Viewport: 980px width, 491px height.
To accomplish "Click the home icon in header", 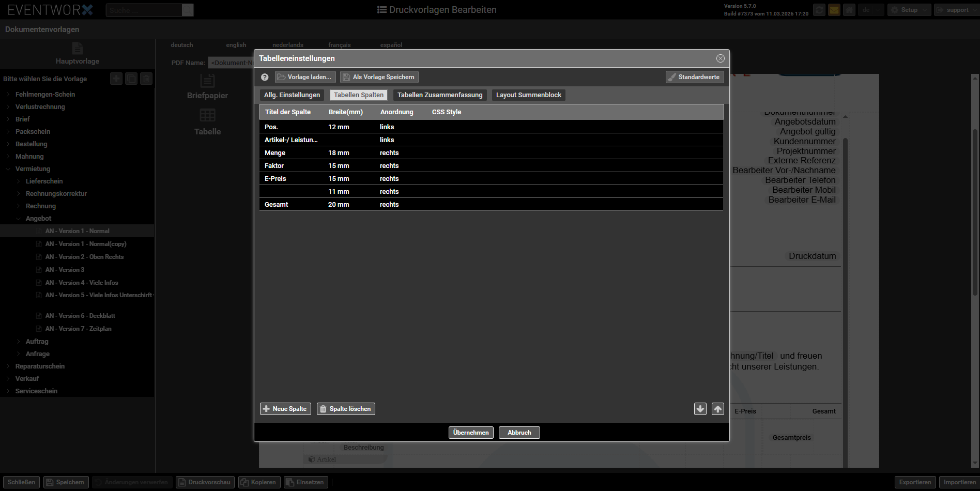I will click(849, 10).
